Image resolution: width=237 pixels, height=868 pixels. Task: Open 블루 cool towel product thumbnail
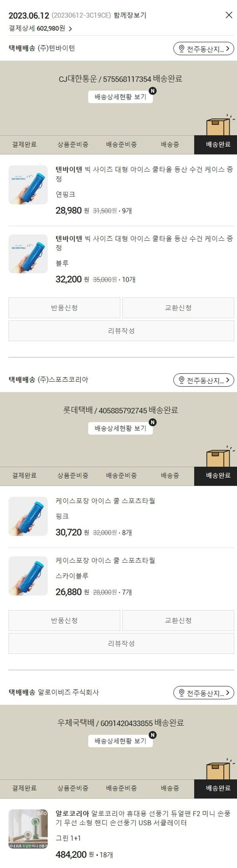pyautogui.click(x=28, y=254)
